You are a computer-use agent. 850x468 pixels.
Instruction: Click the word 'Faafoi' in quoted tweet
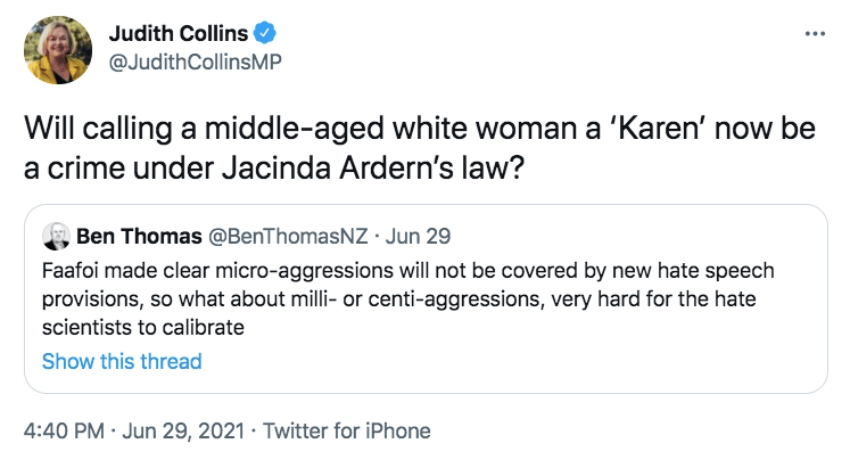[70, 271]
